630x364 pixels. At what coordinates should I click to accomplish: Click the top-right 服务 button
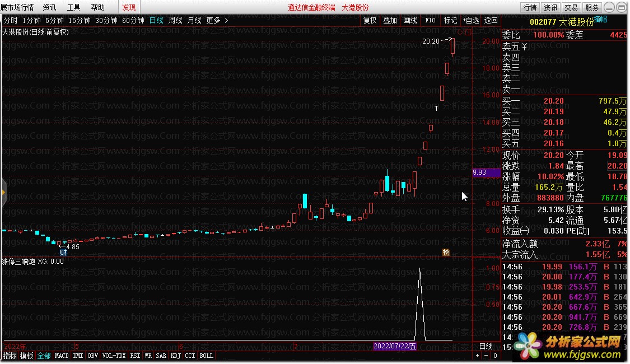point(592,7)
